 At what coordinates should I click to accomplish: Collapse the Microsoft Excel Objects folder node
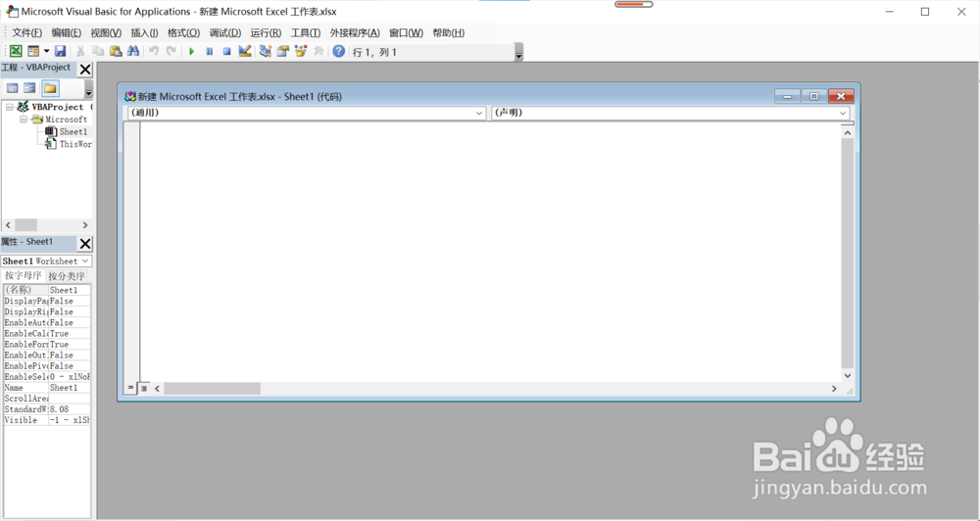(24, 119)
